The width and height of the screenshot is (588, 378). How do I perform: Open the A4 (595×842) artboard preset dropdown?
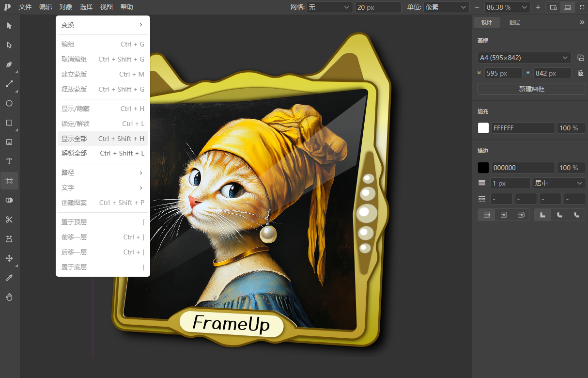pyautogui.click(x=524, y=58)
